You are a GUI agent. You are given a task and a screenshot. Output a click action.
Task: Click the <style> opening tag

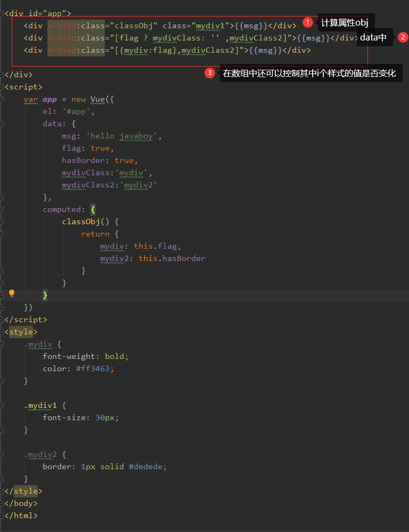pyautogui.click(x=21, y=332)
